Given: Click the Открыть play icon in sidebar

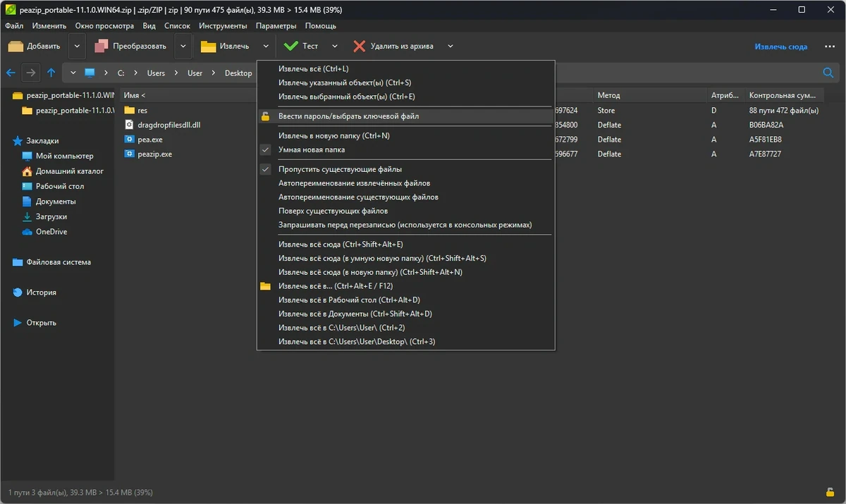Looking at the screenshot, I should point(18,323).
